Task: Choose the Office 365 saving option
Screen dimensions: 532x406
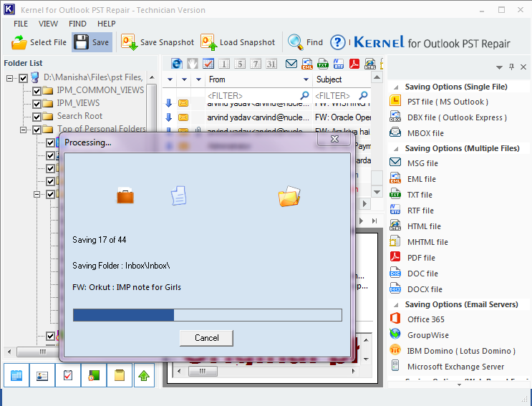Action: point(425,319)
